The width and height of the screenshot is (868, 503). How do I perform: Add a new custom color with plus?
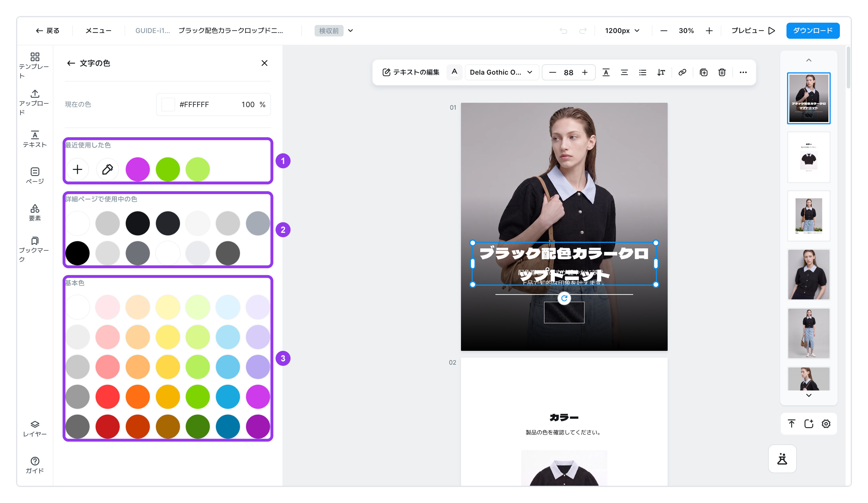tap(77, 169)
